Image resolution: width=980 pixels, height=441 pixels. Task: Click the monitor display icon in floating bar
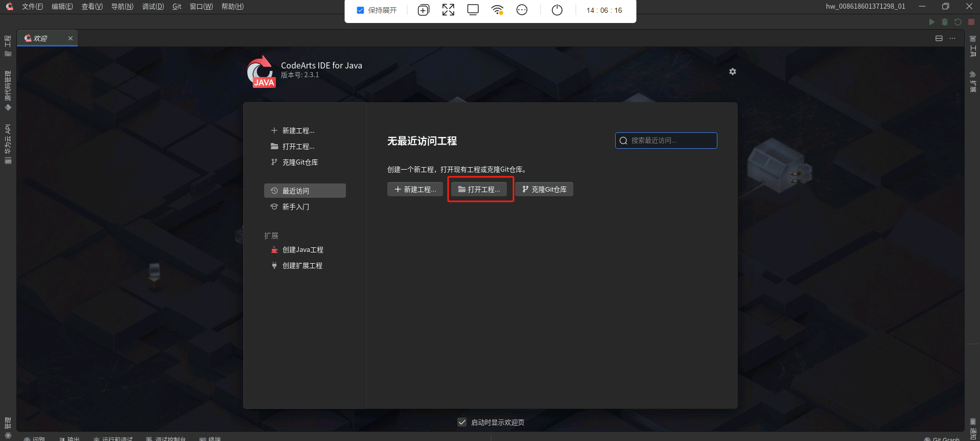click(x=473, y=10)
